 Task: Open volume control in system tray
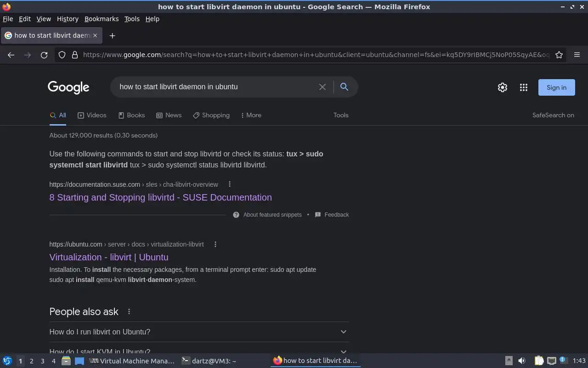[522, 361]
